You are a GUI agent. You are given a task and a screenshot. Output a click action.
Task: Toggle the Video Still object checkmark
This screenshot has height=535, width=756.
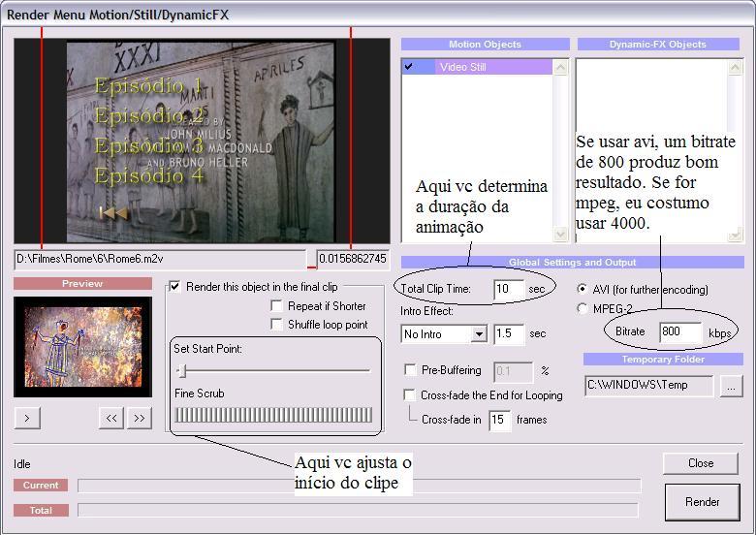409,67
